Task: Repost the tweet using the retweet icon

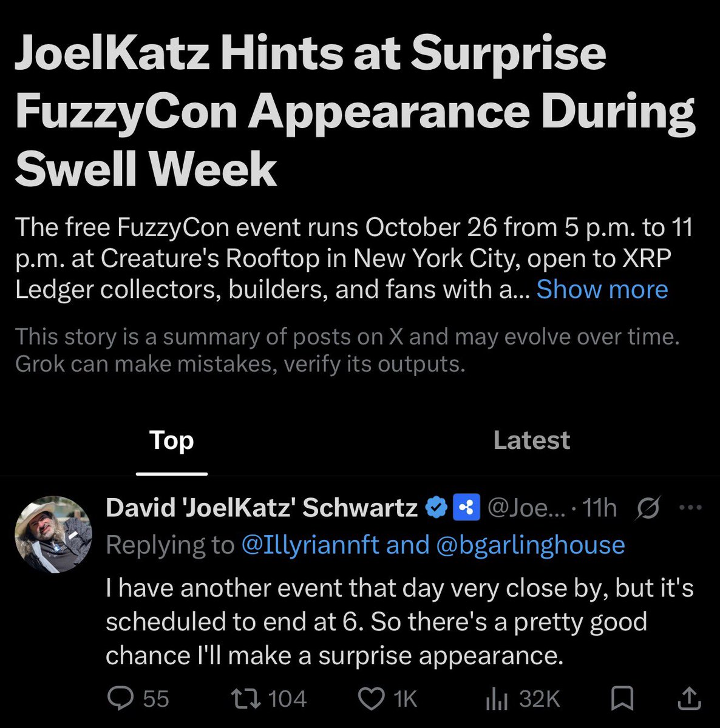Action: [247, 698]
